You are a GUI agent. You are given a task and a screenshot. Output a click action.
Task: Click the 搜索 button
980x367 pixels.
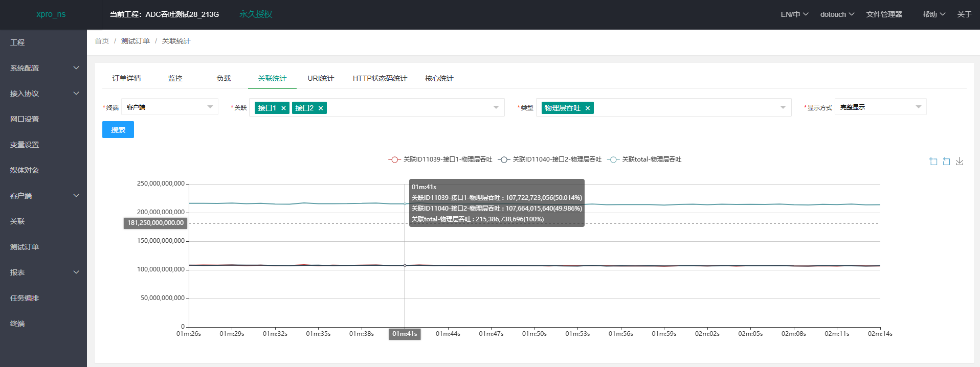click(118, 130)
